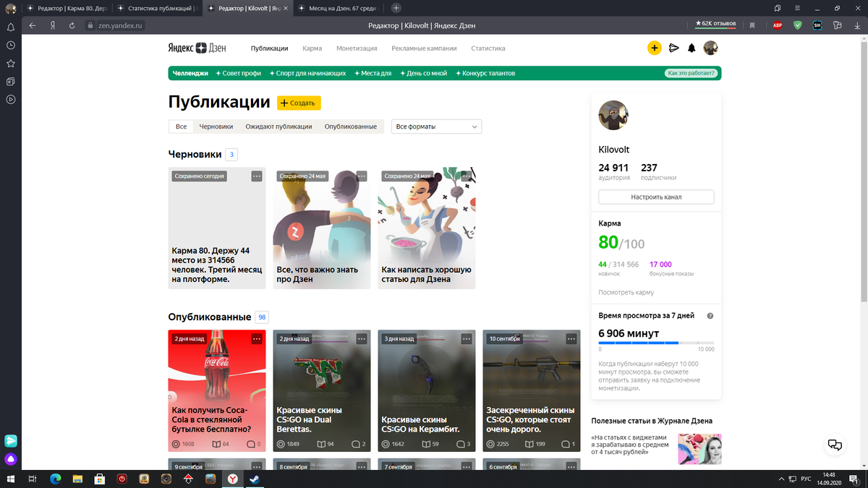Select the Черновики filter tab
The image size is (868, 488).
(216, 127)
